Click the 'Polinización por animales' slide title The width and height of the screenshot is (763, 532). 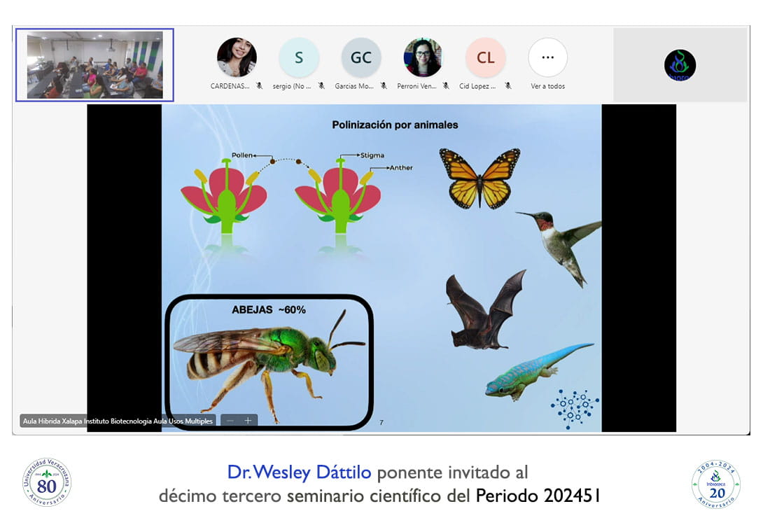395,125
